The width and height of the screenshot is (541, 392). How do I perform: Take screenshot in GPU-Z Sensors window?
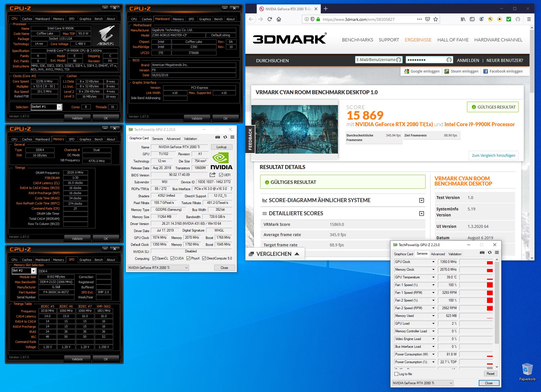click(482, 253)
